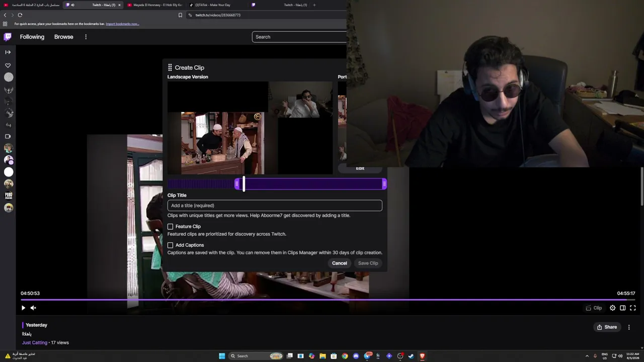644x362 pixels.
Task: Enable the Feature Clip checkbox
Action: pos(170,227)
